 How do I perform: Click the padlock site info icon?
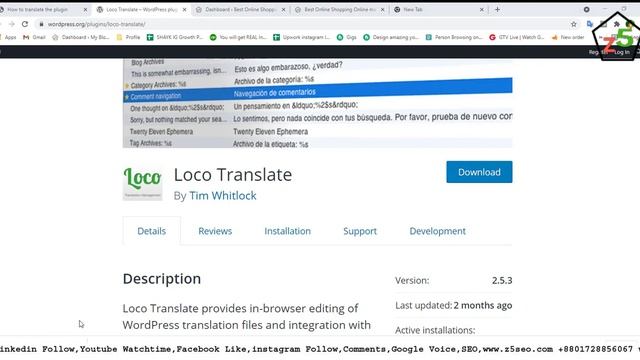coord(41,24)
